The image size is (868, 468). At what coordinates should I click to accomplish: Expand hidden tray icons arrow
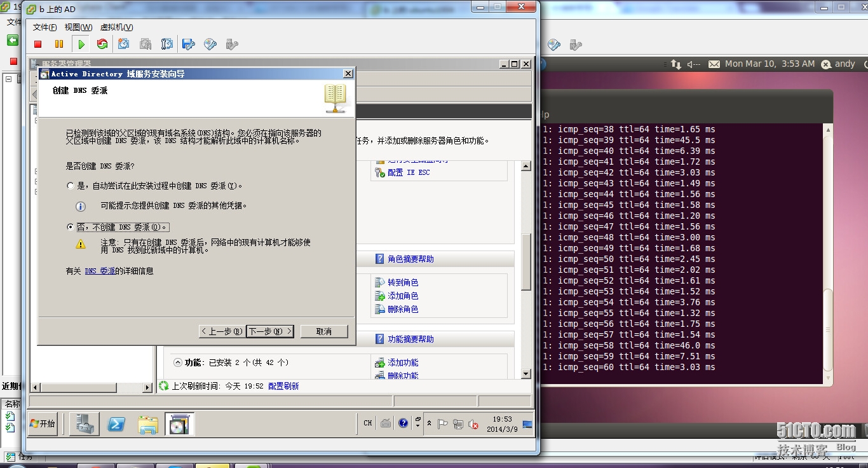click(x=429, y=423)
